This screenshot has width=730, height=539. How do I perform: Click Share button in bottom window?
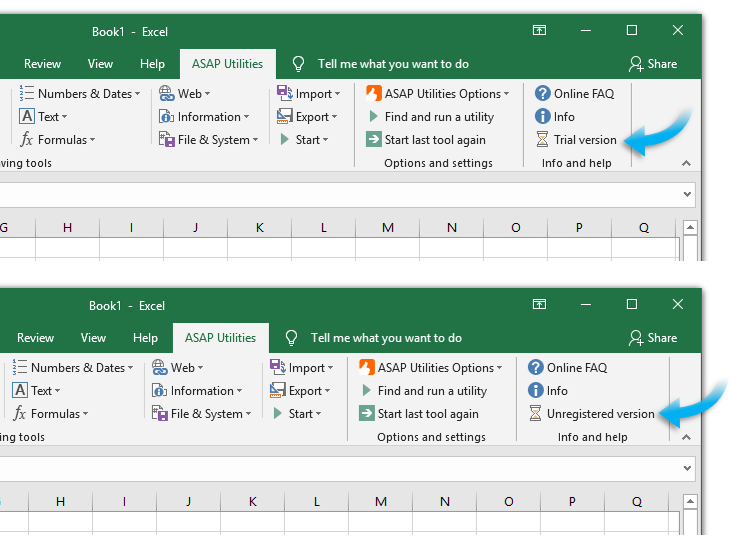653,337
